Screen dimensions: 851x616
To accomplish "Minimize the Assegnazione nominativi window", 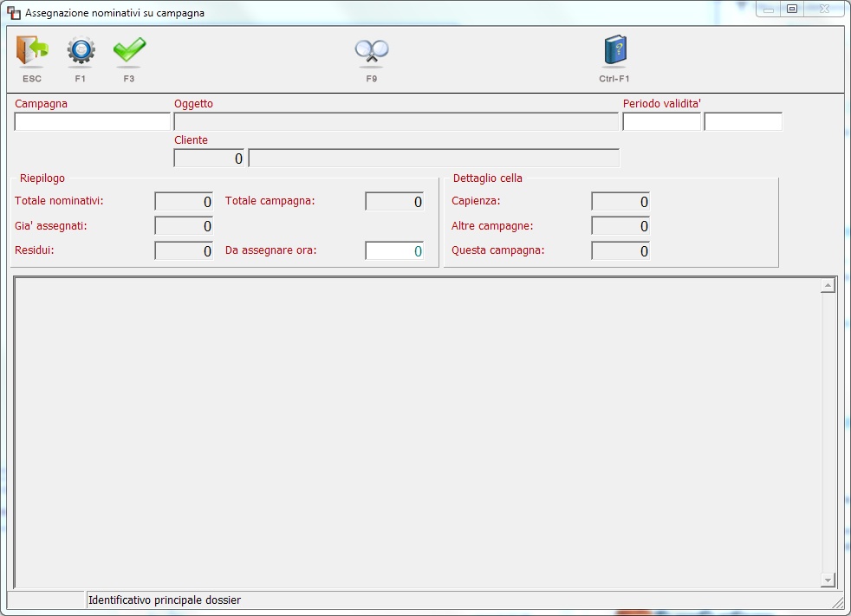I will point(769,10).
